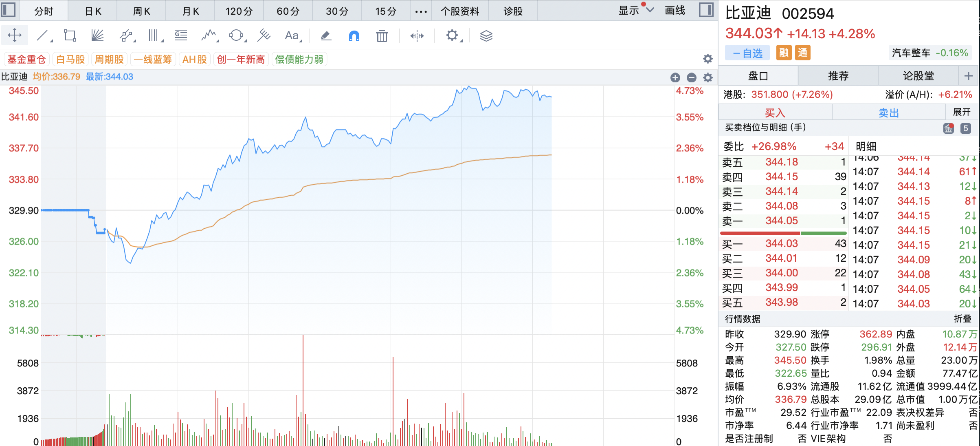This screenshot has width=980, height=446.
Task: Select the Aa text annotation tool
Action: coord(292,36)
